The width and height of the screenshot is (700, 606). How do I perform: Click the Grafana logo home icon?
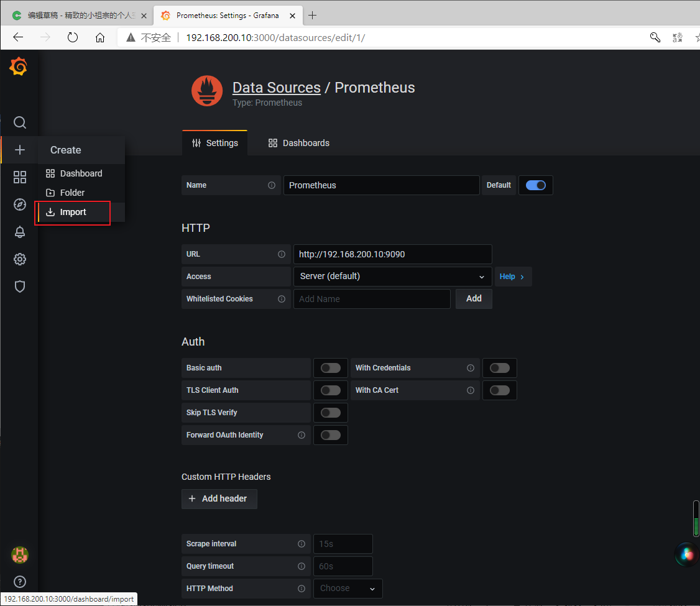point(19,67)
